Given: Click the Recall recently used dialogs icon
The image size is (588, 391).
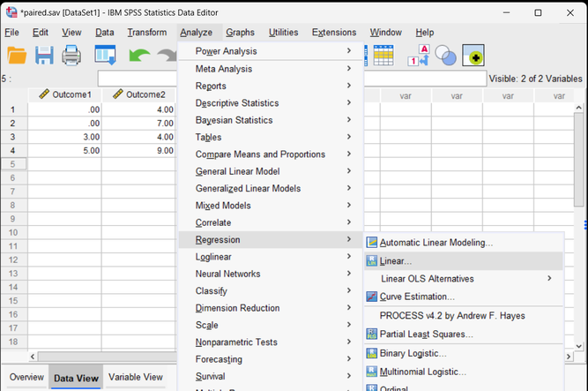Looking at the screenshot, I should pos(105,56).
